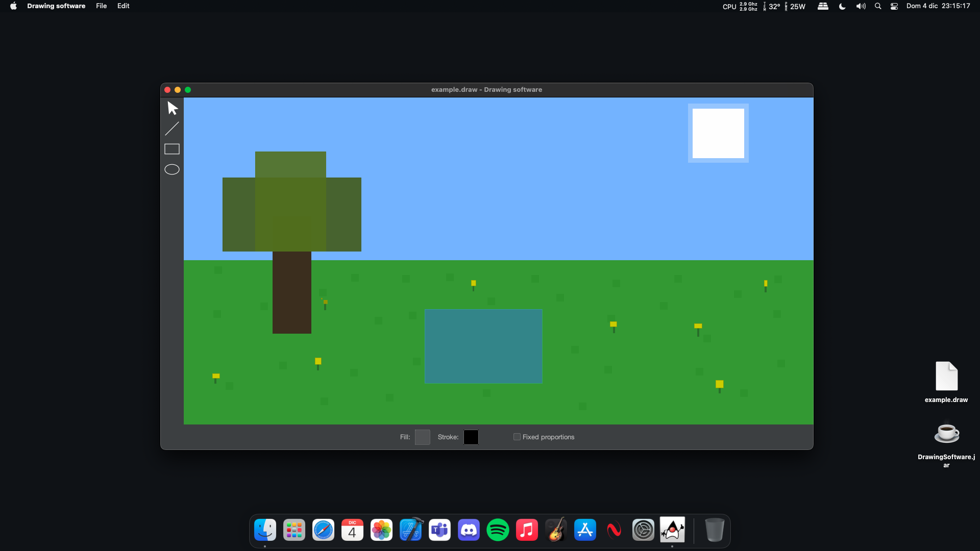Toggle the Do Not Disturb moon icon
Image resolution: width=980 pixels, height=551 pixels.
click(x=842, y=6)
